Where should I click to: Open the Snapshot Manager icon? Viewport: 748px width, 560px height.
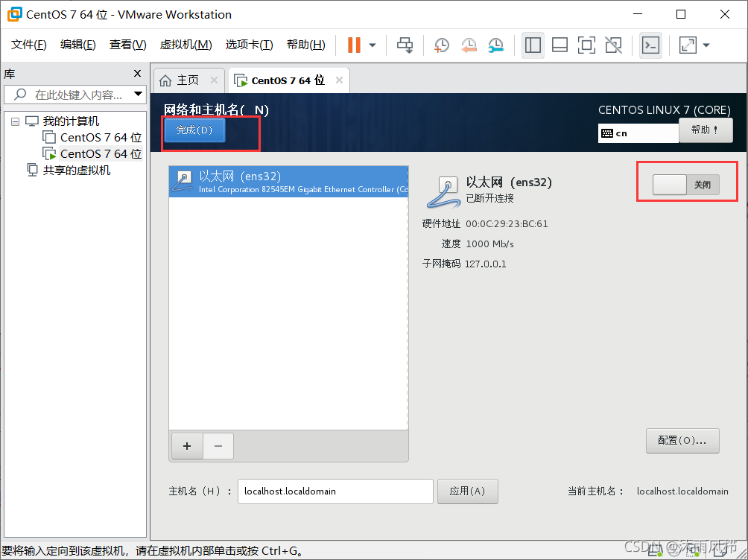point(495,45)
